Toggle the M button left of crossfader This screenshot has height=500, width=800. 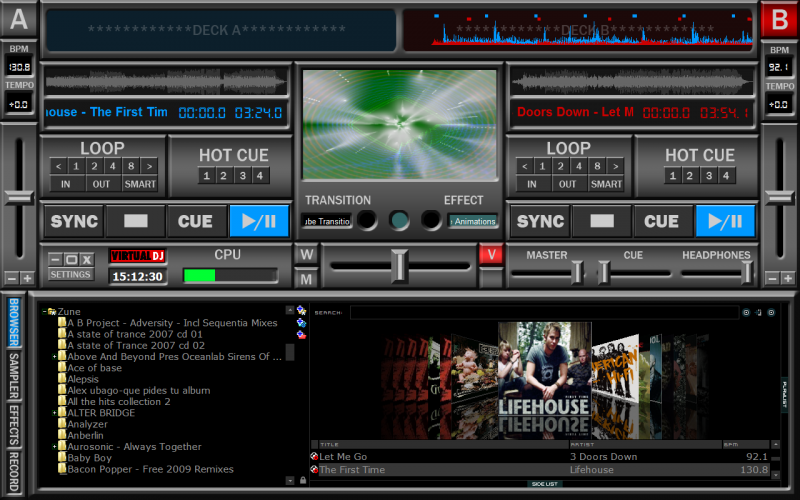[307, 279]
